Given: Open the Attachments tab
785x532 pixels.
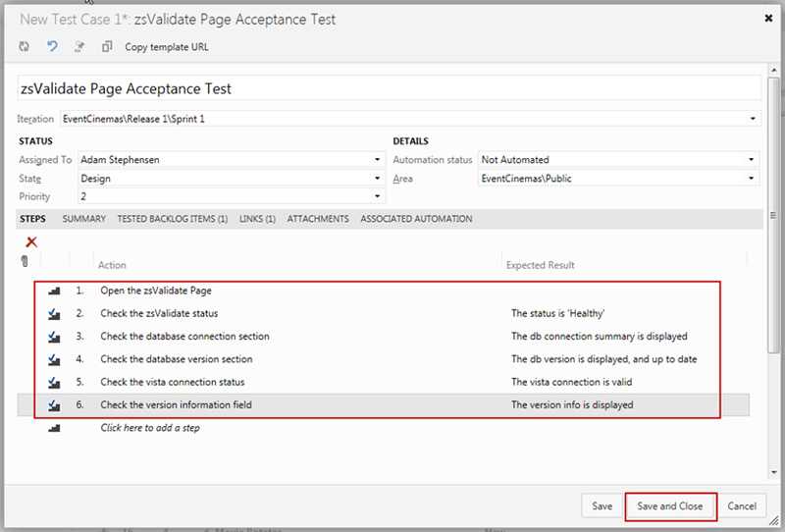Looking at the screenshot, I should point(317,219).
